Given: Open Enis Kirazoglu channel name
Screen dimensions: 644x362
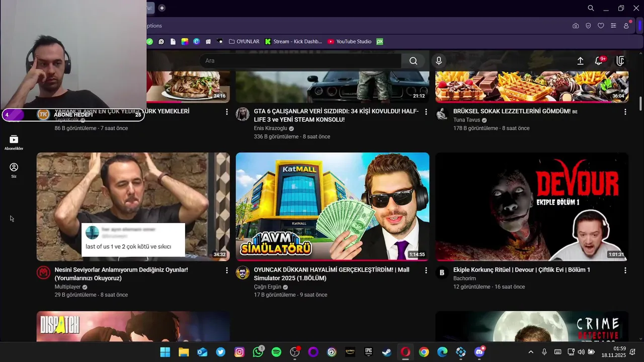Looking at the screenshot, I should [271, 129].
